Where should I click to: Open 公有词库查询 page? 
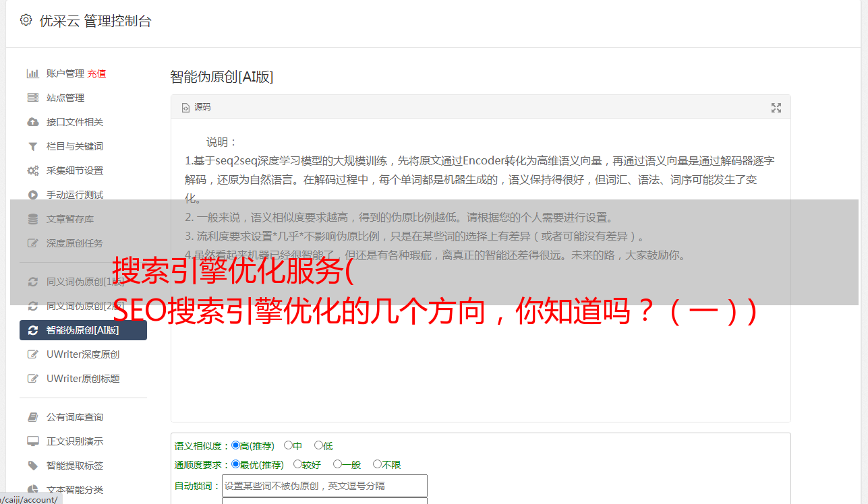pyautogui.click(x=75, y=417)
